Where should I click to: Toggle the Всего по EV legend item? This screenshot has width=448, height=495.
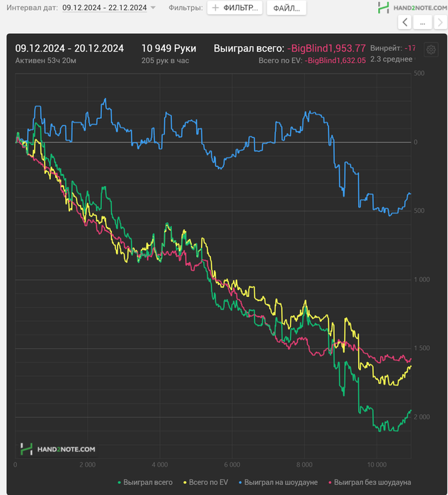[207, 482]
